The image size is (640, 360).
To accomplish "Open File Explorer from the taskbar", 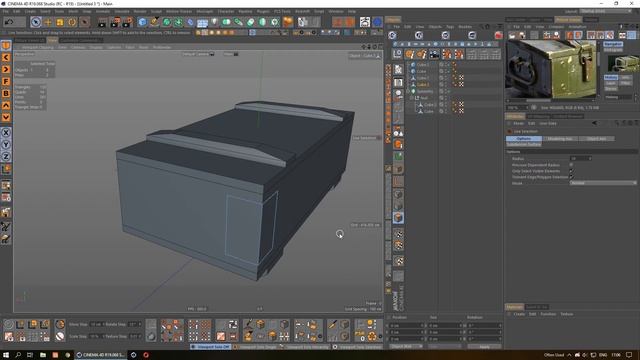I will coord(42,355).
